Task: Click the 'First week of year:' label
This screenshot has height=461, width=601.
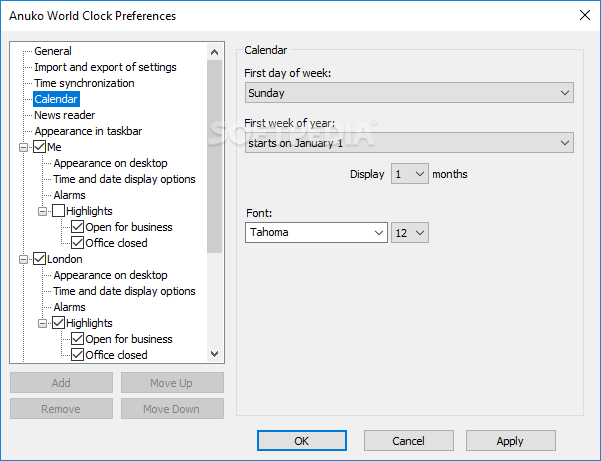Action: click(x=289, y=123)
